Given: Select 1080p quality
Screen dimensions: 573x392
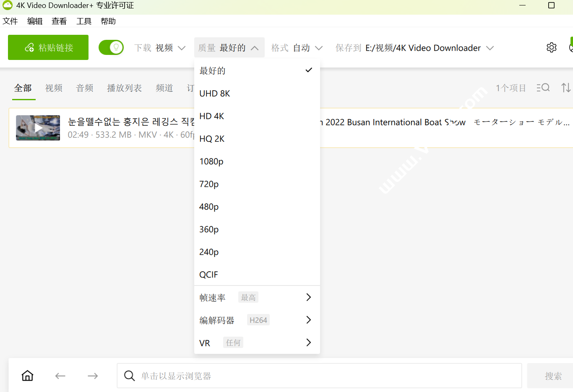Looking at the screenshot, I should 257,161.
